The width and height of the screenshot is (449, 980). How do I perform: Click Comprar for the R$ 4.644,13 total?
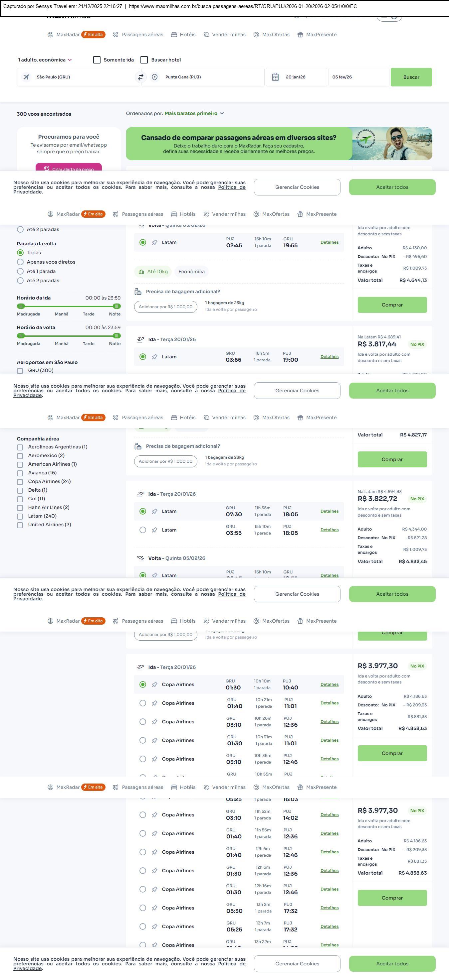coord(392,305)
